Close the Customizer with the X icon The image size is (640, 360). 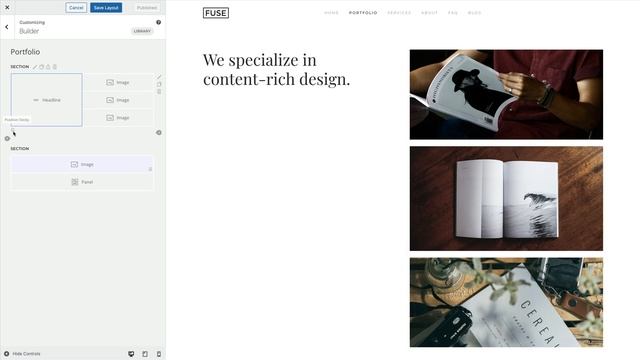[x=7, y=7]
